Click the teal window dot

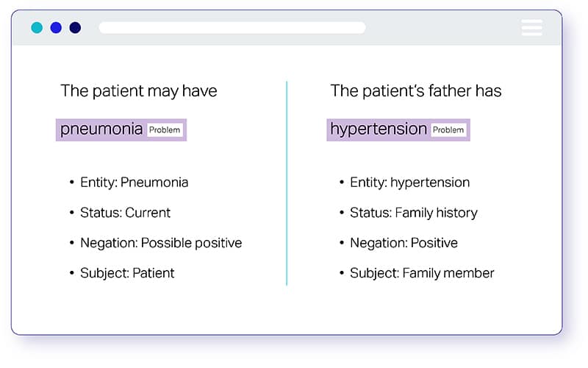[x=37, y=27]
